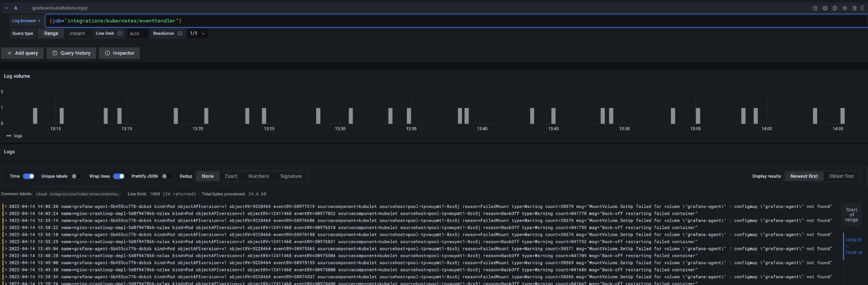The height and width of the screenshot is (285, 868).
Task: Click the 14:06:31 log navigation timestamp
Action: [853, 240]
